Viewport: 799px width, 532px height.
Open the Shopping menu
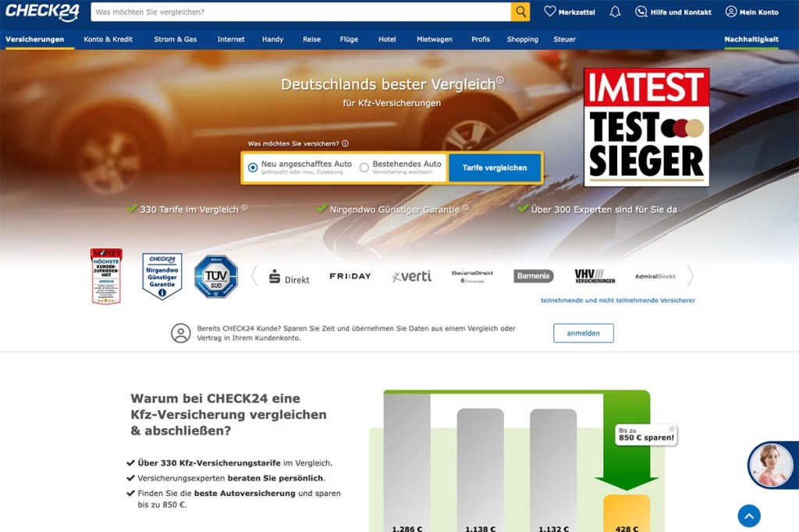click(x=523, y=39)
